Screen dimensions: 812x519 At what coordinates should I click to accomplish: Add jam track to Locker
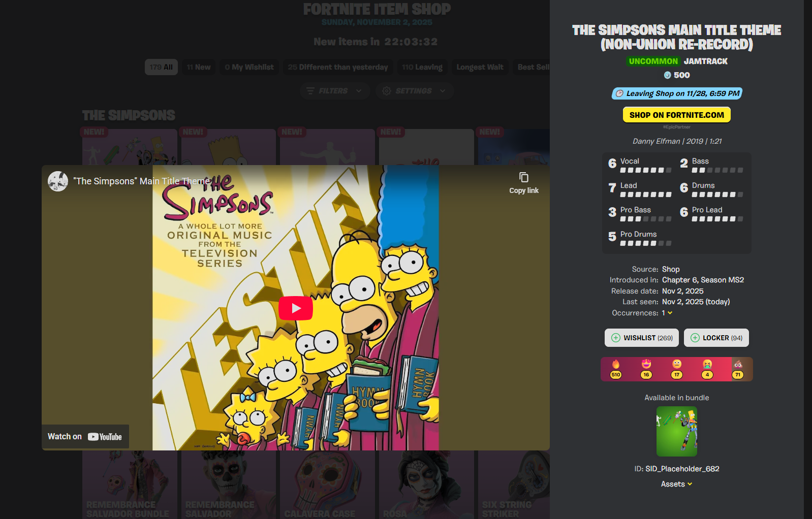coord(716,338)
